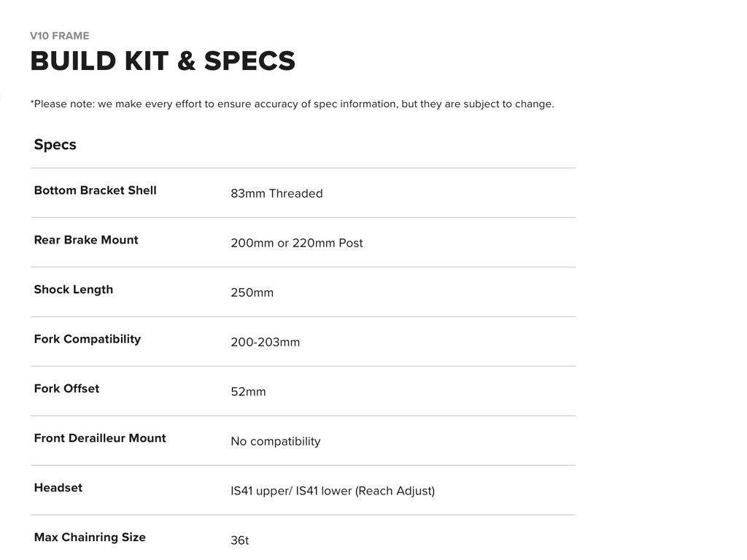Click the Headset row label

click(58, 488)
